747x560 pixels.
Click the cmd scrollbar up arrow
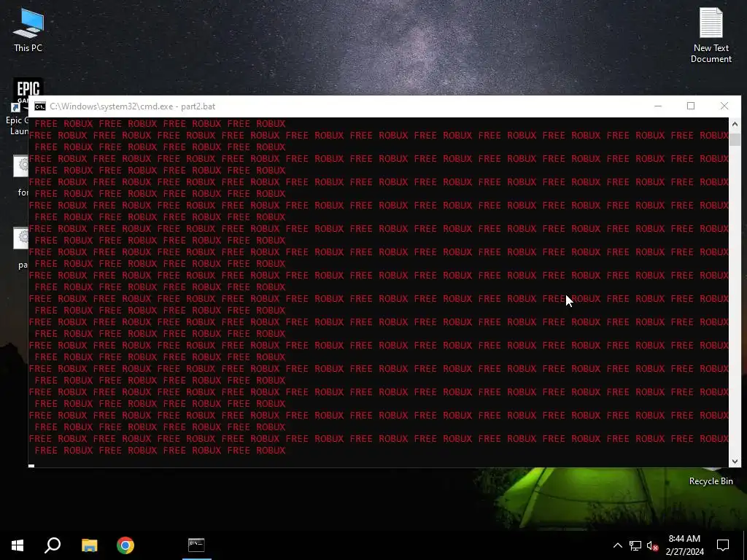[735, 124]
